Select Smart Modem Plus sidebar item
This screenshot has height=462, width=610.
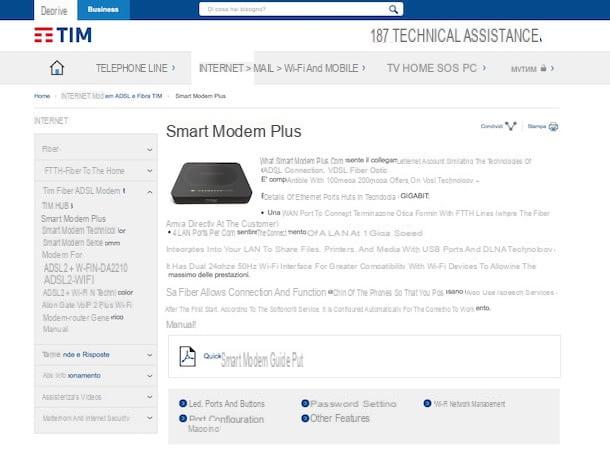[74, 219]
